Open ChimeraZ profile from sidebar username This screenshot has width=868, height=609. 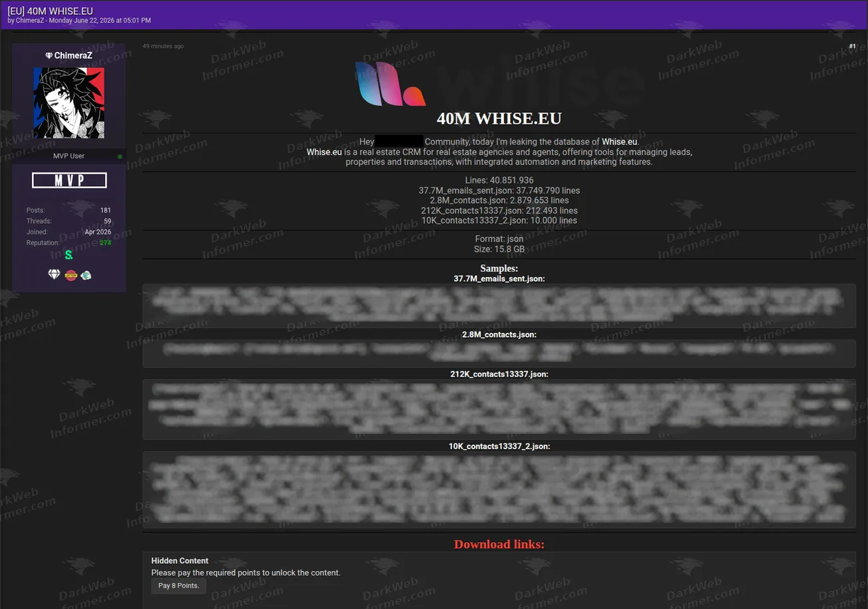pyautogui.click(x=73, y=56)
